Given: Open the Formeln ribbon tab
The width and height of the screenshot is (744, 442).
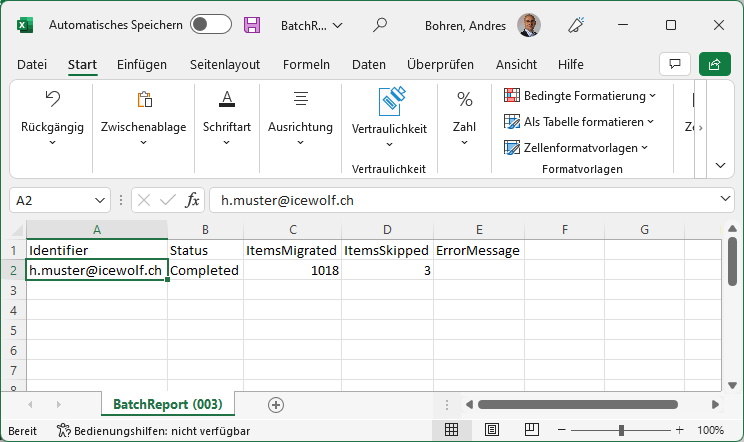Looking at the screenshot, I should click(306, 64).
